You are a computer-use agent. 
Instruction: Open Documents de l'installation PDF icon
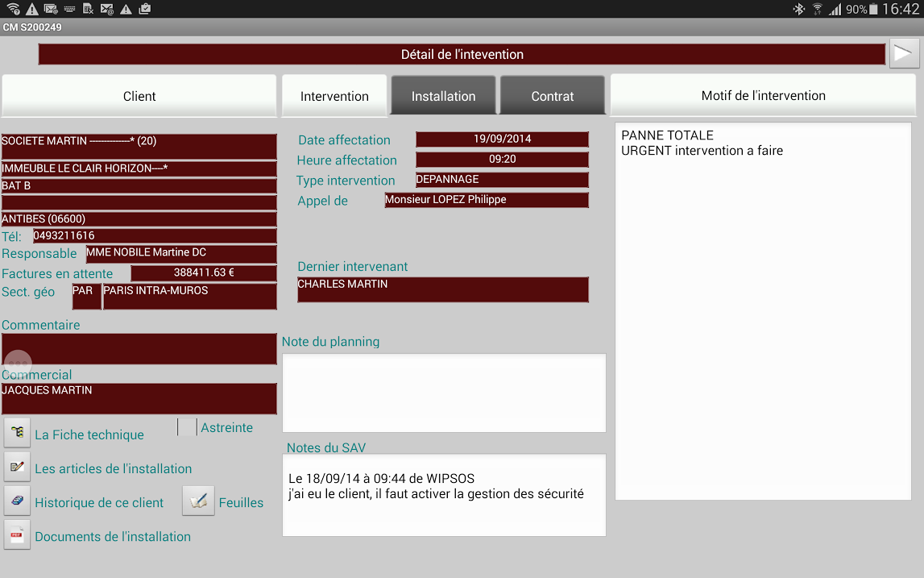click(x=17, y=534)
